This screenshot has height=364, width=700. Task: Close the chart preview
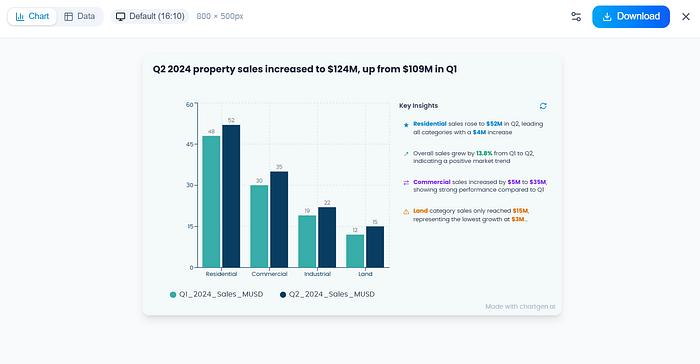[x=686, y=17]
